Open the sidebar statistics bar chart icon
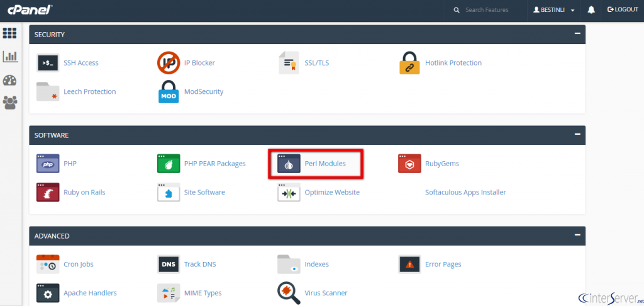 coord(10,56)
